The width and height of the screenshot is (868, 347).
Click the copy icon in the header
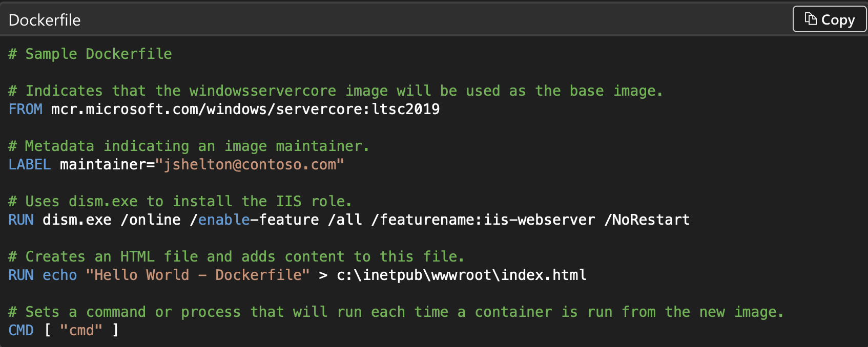tap(811, 19)
